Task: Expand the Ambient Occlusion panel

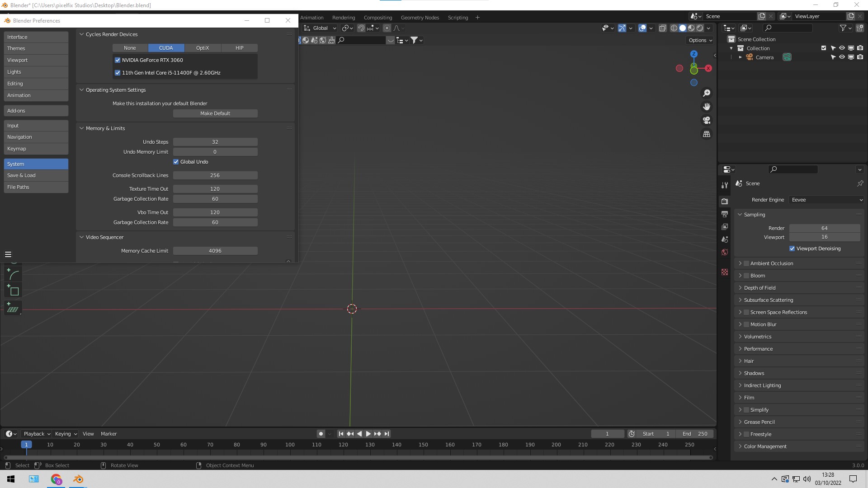Action: pyautogui.click(x=740, y=263)
